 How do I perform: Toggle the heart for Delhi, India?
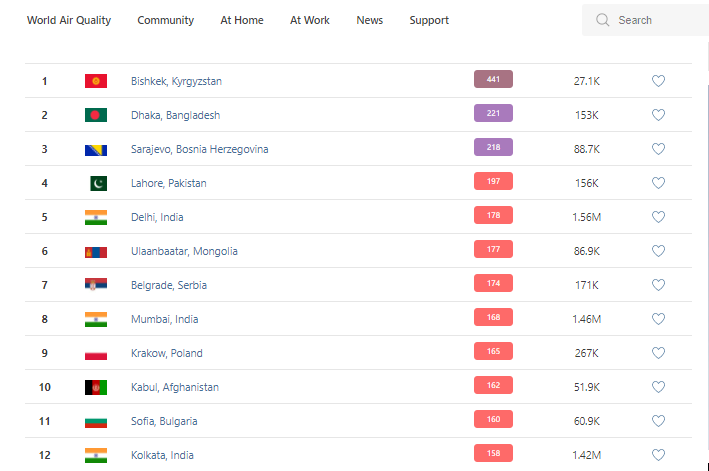pyautogui.click(x=658, y=217)
